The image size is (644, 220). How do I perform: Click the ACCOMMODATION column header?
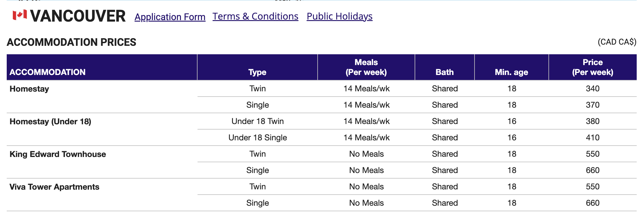47,72
